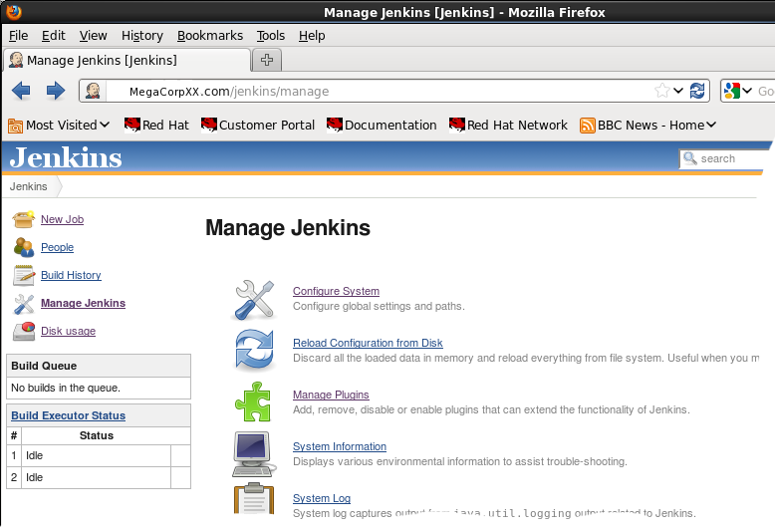Viewport: 775px width, 532px height.
Task: Open the Customer Portal bookmark
Action: click(x=258, y=126)
